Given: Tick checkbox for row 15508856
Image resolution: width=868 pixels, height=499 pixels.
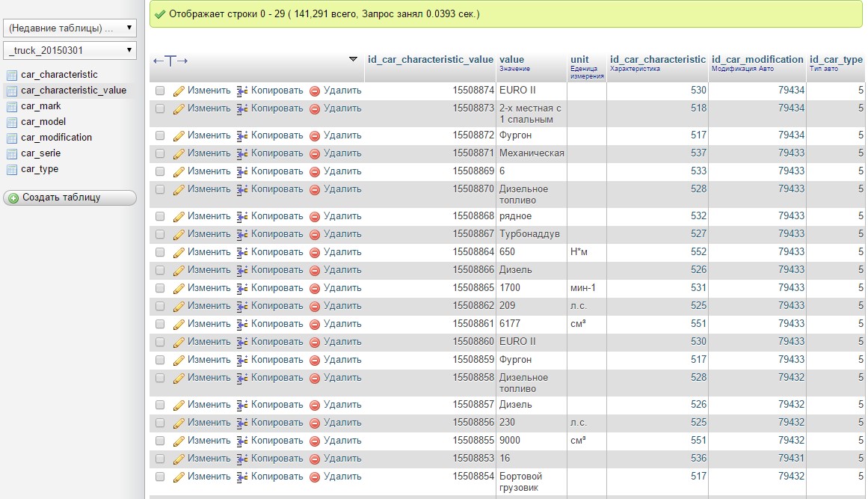Looking at the screenshot, I should pyautogui.click(x=160, y=423).
